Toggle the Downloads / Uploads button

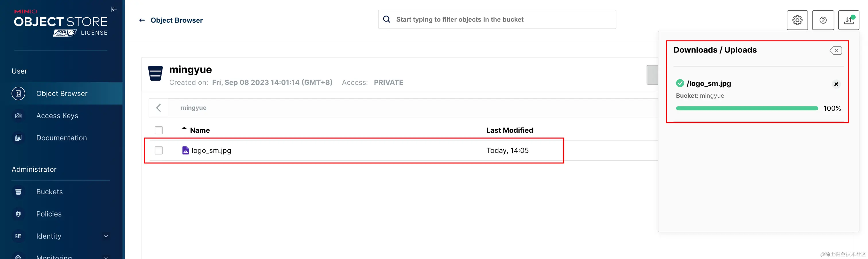click(848, 20)
